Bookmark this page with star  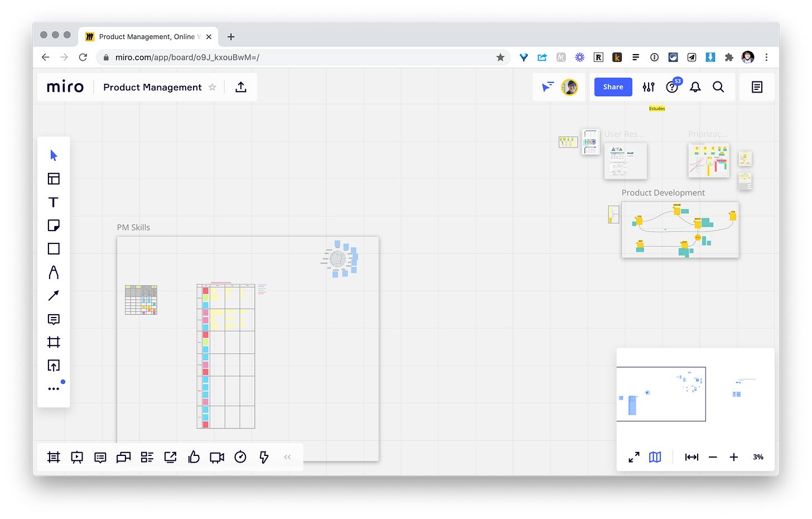coord(500,57)
